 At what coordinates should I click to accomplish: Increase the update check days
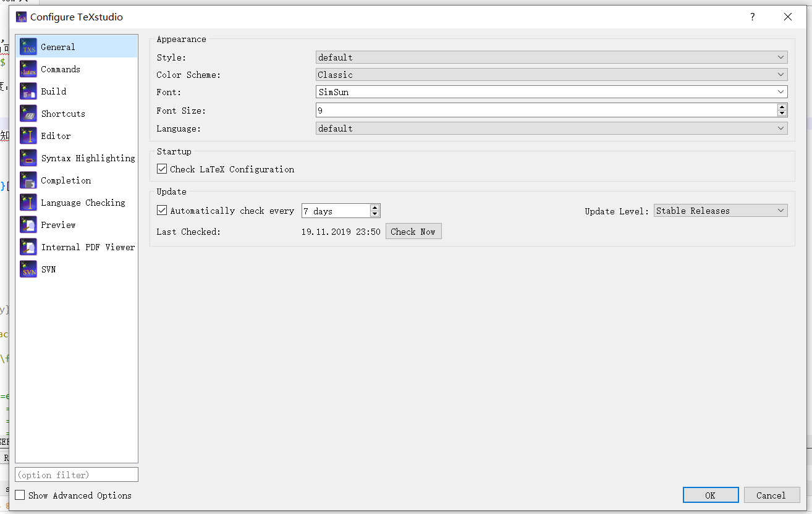tap(375, 208)
